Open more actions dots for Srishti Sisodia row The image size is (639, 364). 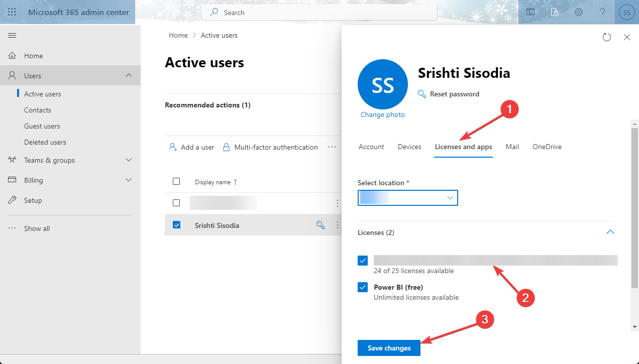coord(338,225)
